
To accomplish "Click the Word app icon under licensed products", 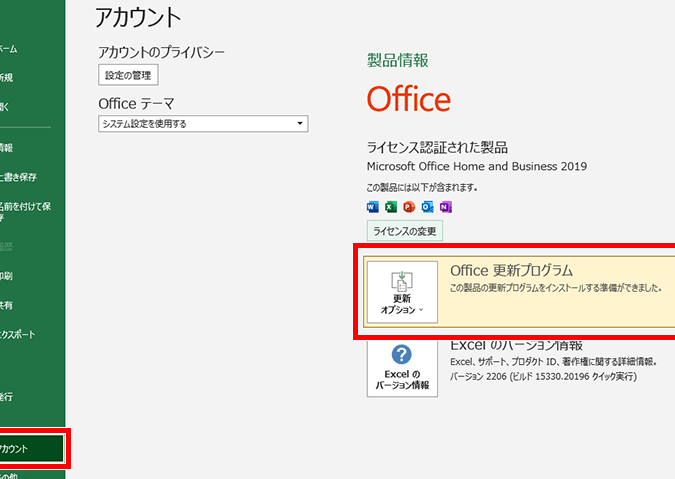I will pos(373,207).
